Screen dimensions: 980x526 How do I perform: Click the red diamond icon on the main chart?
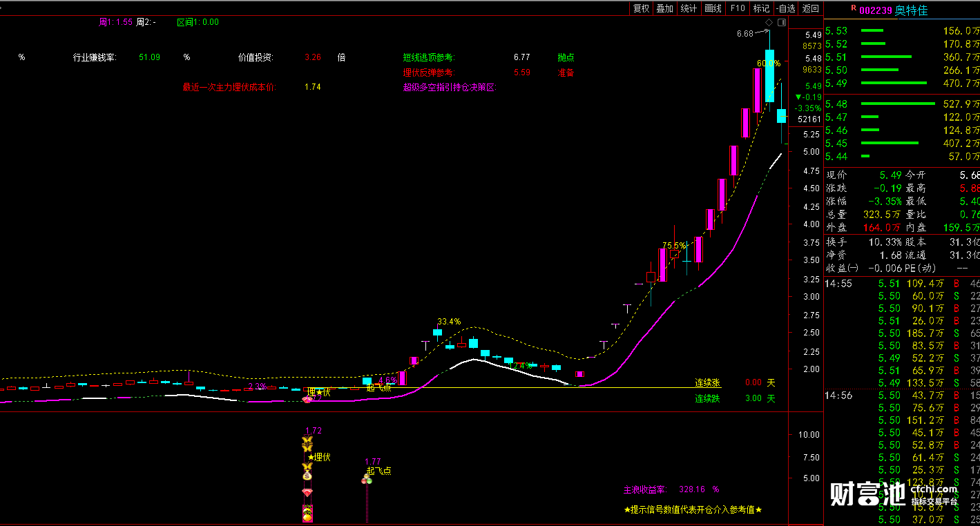click(x=307, y=400)
